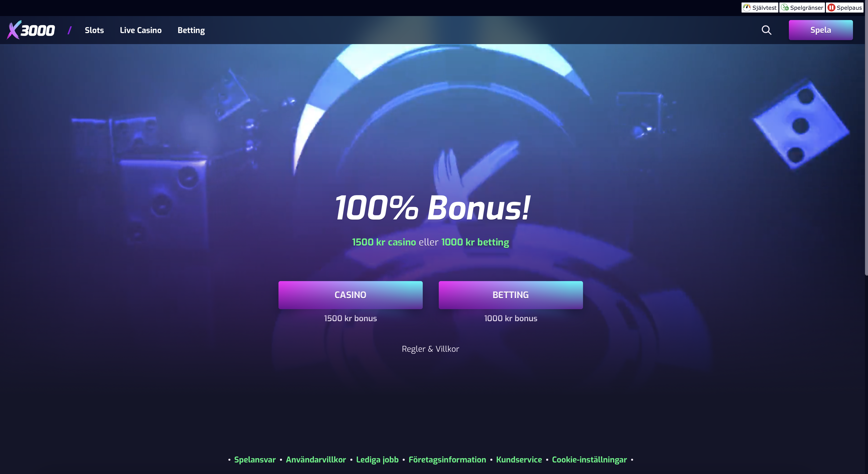This screenshot has height=474, width=868.
Task: Click the 100% Bonus! headline
Action: pyautogui.click(x=432, y=208)
